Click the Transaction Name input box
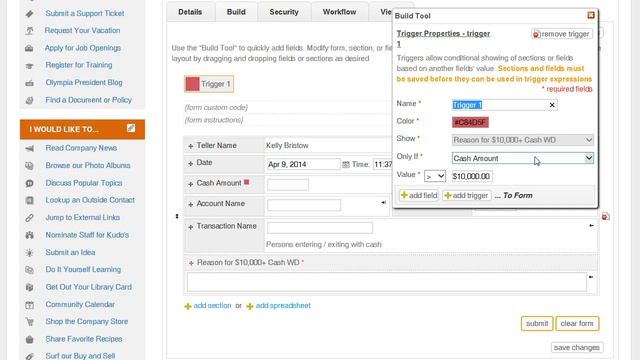The width and height of the screenshot is (640, 360). pyautogui.click(x=320, y=228)
